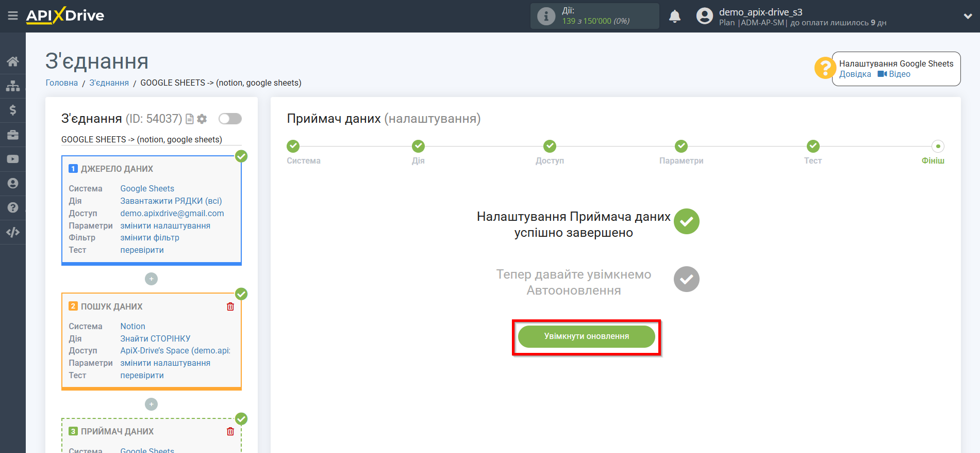Expand the account dropdown chevron
The height and width of the screenshot is (453, 980).
[968, 16]
